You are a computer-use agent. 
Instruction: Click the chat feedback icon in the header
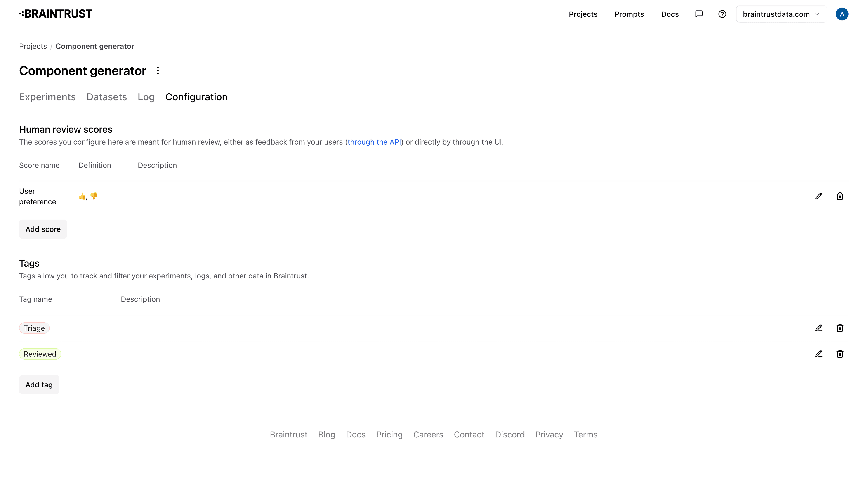[699, 14]
